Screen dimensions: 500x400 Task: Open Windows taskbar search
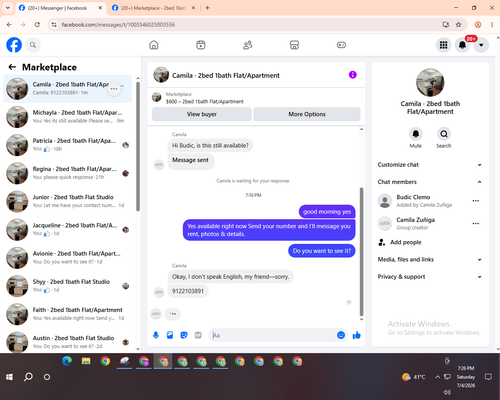coord(28,377)
